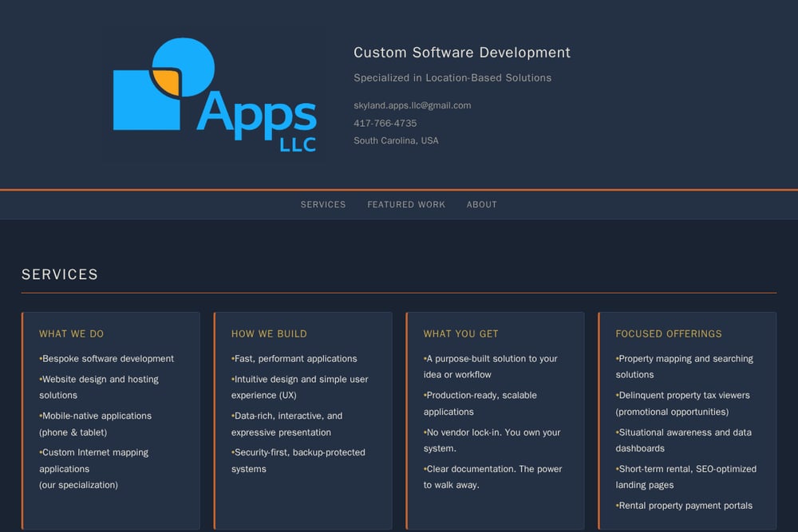Click the What You Get card title
The image size is (798, 532).
click(460, 333)
